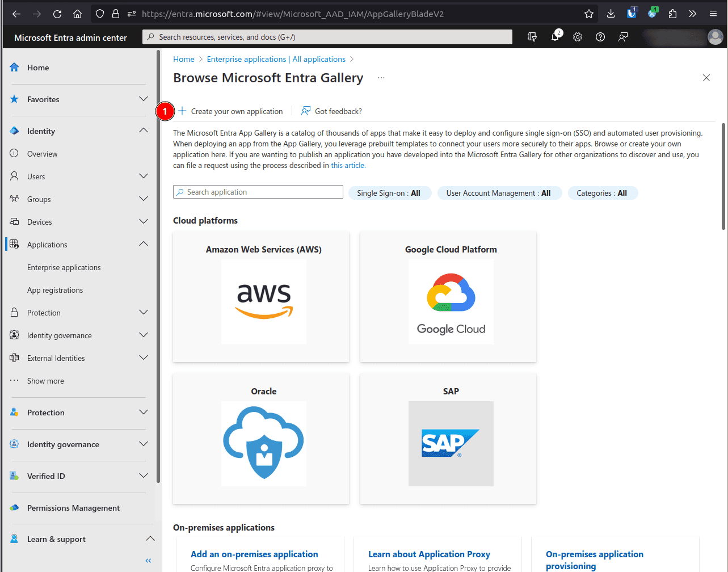728x572 pixels.
Task: Click the Applications grid icon in the sidebar
Action: (14, 244)
